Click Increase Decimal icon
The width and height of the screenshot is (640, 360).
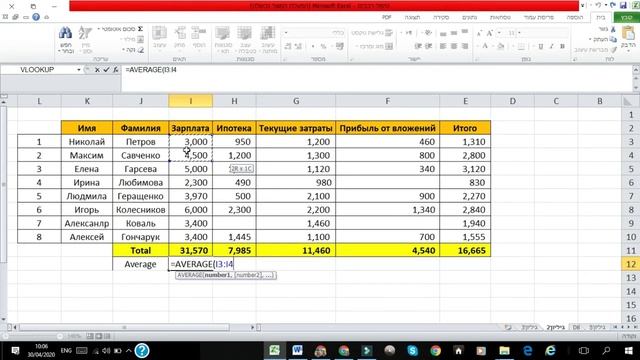298,47
